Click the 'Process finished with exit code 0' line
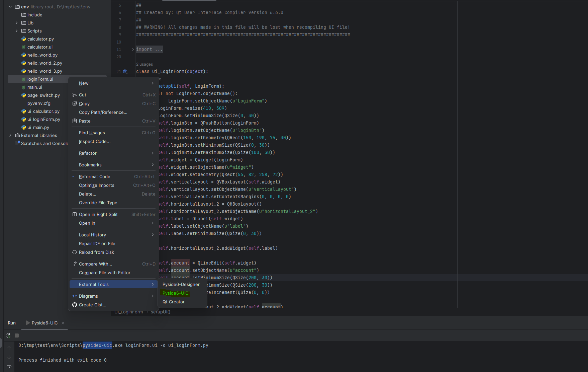This screenshot has height=372, width=588. tap(63, 360)
